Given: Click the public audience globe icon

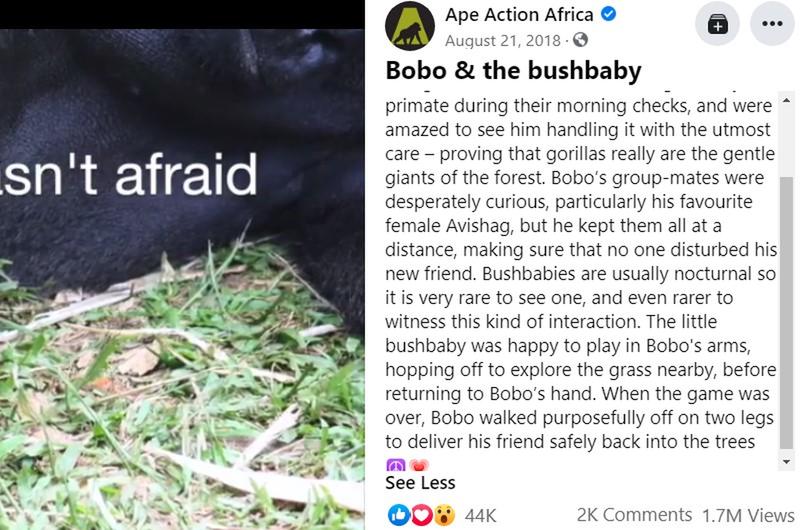Looking at the screenshot, I should 579,41.
